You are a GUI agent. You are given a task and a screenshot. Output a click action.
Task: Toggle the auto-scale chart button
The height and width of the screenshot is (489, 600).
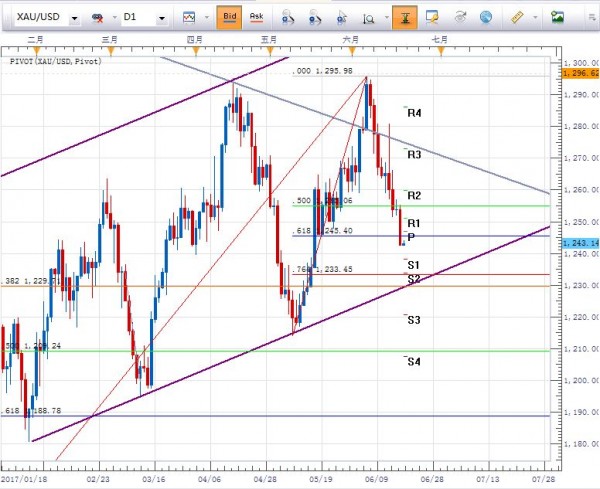pyautogui.click(x=404, y=17)
